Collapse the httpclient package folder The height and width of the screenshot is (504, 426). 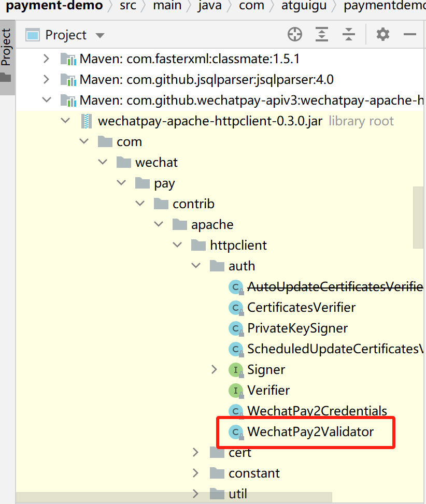[x=177, y=245]
